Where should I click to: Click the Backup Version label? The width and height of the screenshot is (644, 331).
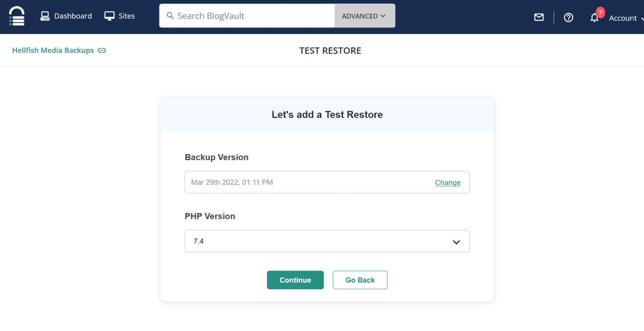click(217, 157)
